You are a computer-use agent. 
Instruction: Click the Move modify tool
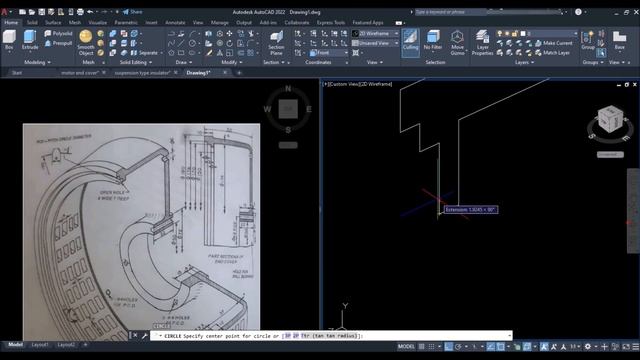click(230, 33)
